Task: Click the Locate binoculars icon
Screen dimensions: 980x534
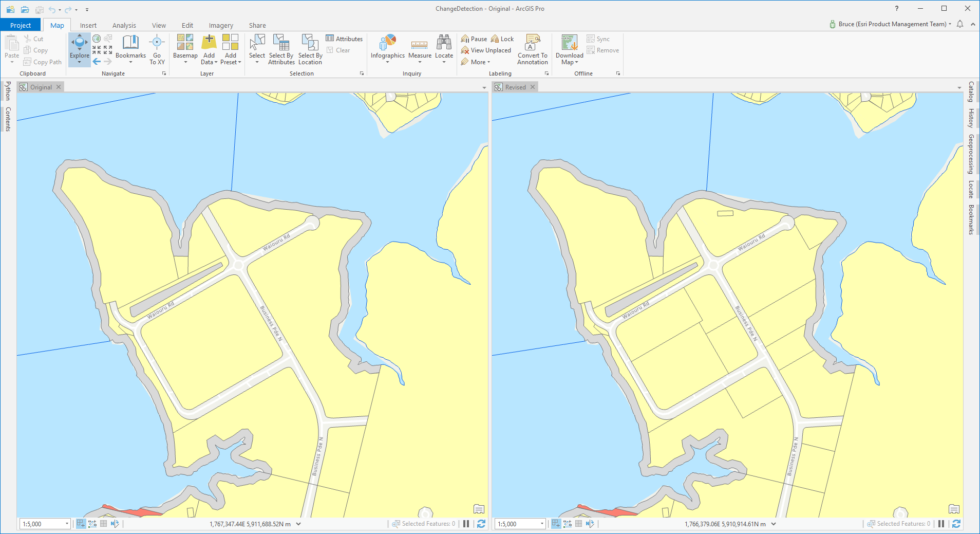Action: coord(444,42)
